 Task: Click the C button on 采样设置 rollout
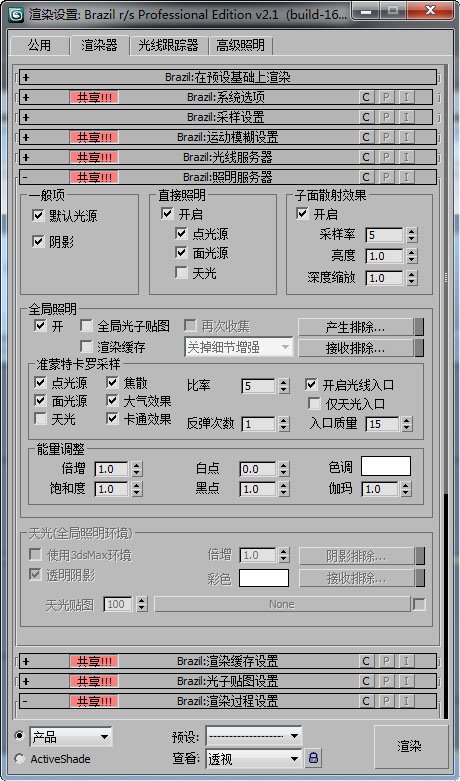tap(366, 117)
